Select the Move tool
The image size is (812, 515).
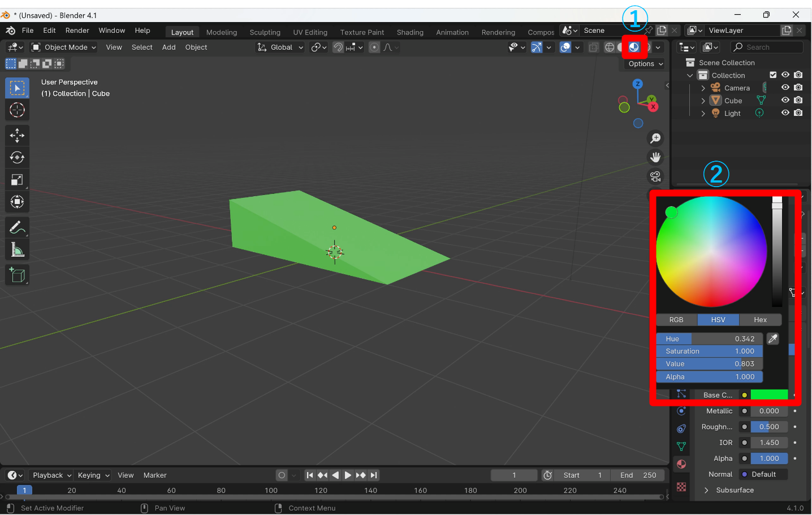(17, 136)
